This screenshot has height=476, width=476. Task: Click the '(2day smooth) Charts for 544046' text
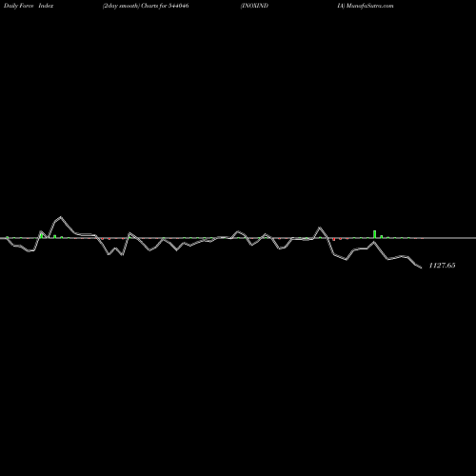click(146, 6)
